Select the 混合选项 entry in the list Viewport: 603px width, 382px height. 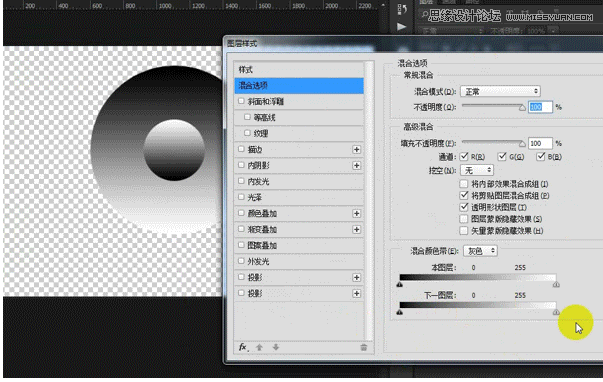(x=299, y=85)
